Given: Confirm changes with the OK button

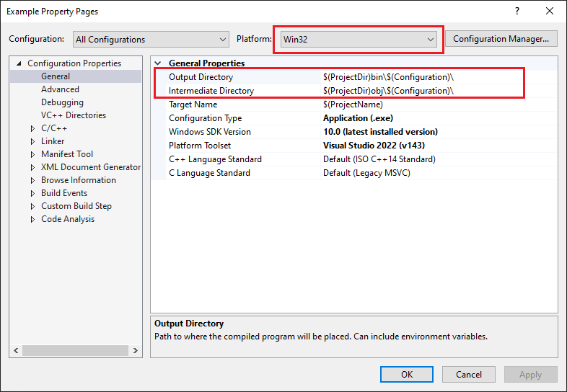Looking at the screenshot, I should coord(407,374).
